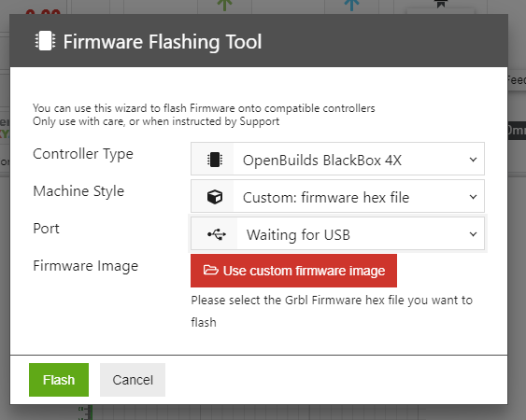Click the blue up arrow behind the dialog
Viewport: 526px width, 420px height.
351,5
